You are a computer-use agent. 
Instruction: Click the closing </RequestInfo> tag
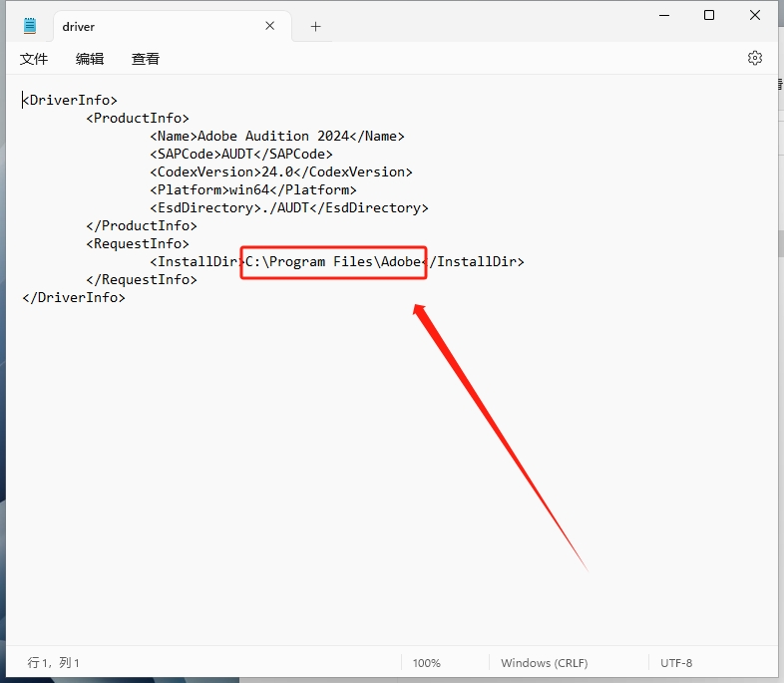[142, 280]
